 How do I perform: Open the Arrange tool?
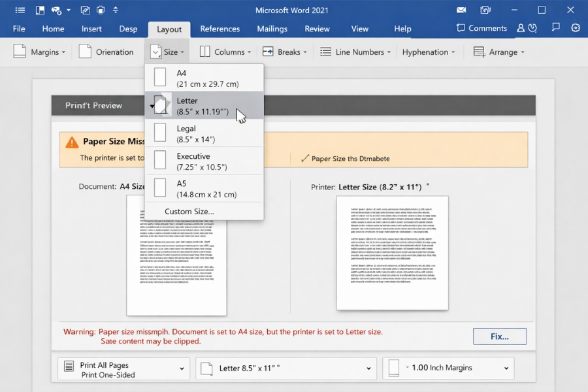[498, 52]
